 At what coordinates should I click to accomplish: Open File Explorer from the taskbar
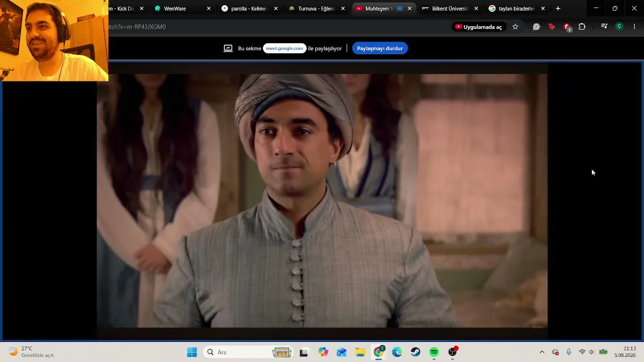pyautogui.click(x=360, y=352)
